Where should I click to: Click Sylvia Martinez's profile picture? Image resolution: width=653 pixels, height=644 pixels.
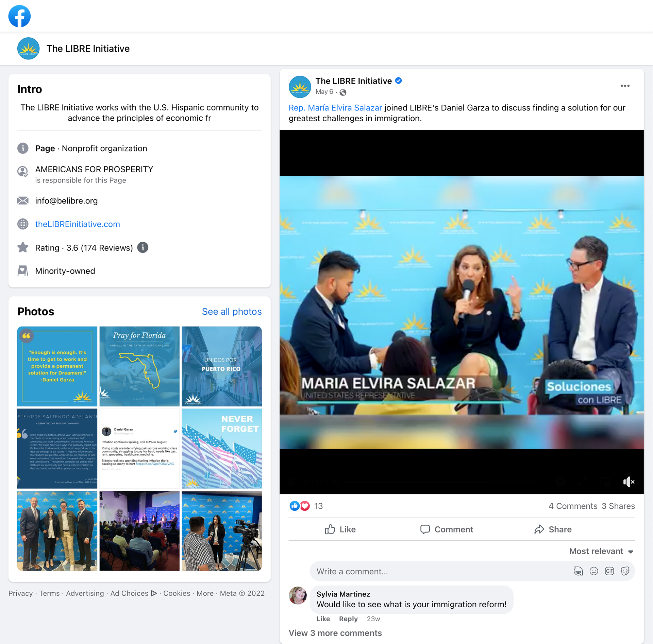pyautogui.click(x=298, y=595)
